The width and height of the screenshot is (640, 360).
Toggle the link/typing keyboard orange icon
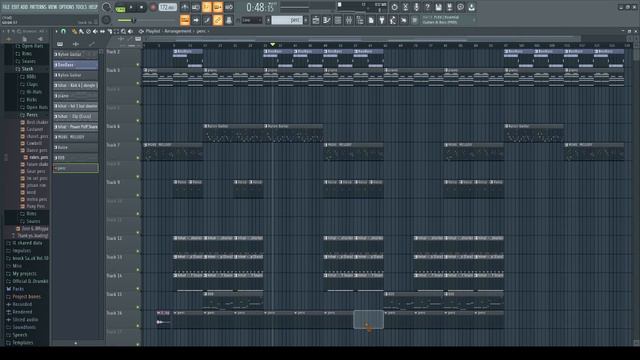coord(218,20)
